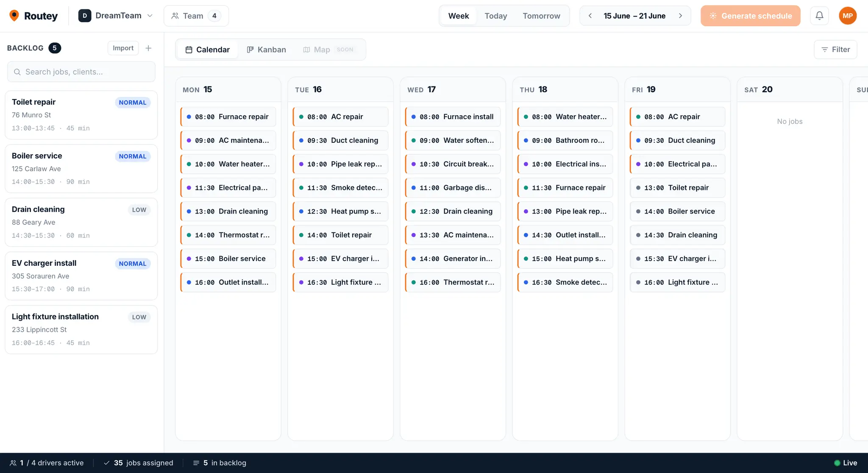Click the drivers active icon in status bar
This screenshot has width=868, height=473.
(x=13, y=463)
